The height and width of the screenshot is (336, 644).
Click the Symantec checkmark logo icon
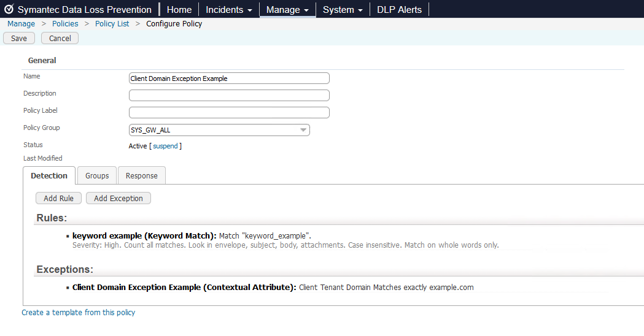(x=9, y=10)
